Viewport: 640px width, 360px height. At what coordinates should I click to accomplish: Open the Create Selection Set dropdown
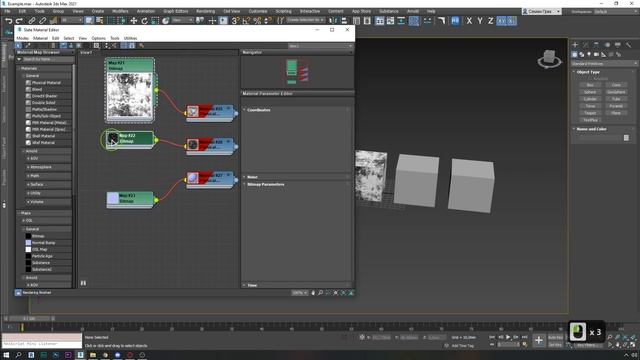pyautogui.click(x=306, y=20)
